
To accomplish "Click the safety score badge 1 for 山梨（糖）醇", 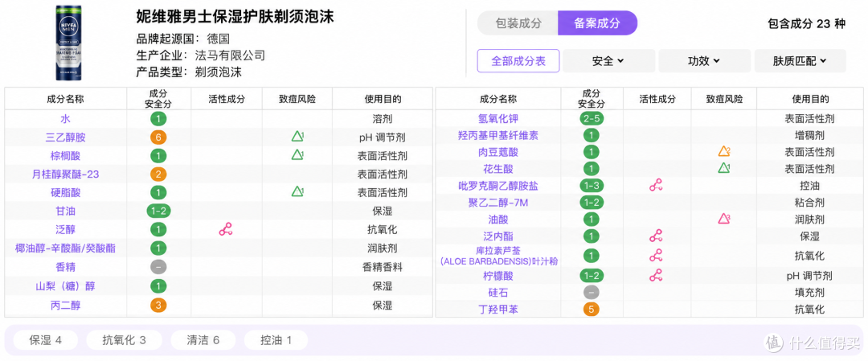I will pos(158,286).
